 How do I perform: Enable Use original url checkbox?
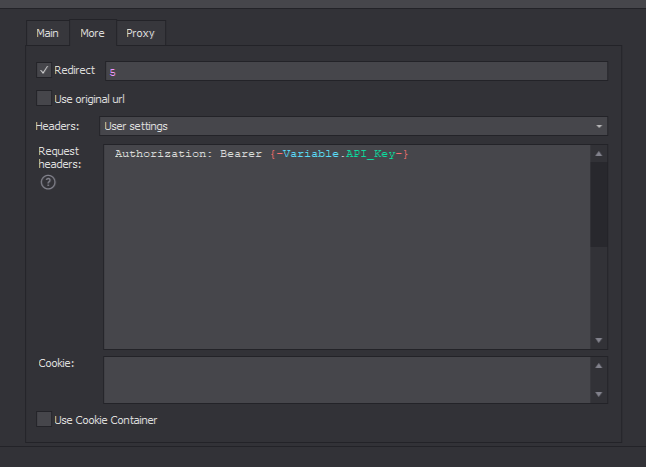pyautogui.click(x=44, y=98)
